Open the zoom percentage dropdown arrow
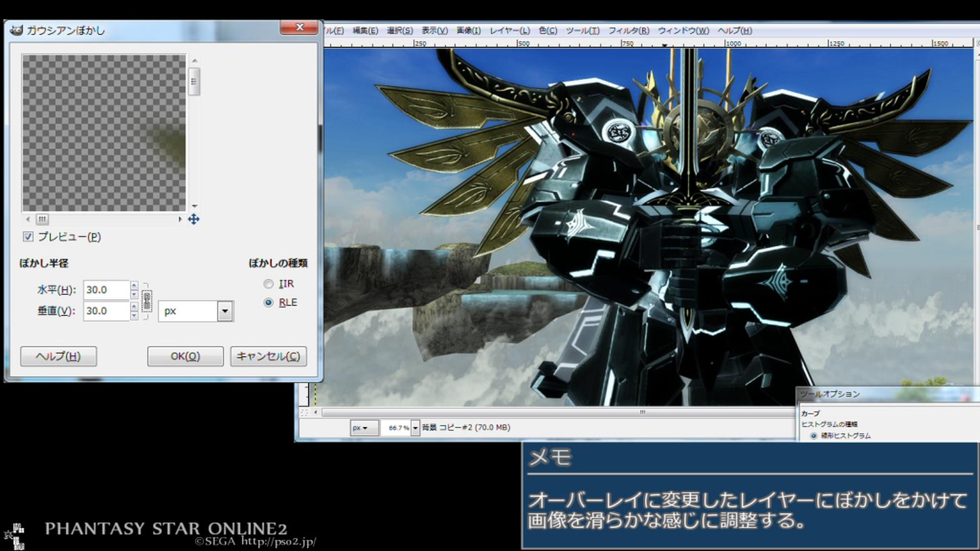Image resolution: width=980 pixels, height=551 pixels. click(x=415, y=428)
